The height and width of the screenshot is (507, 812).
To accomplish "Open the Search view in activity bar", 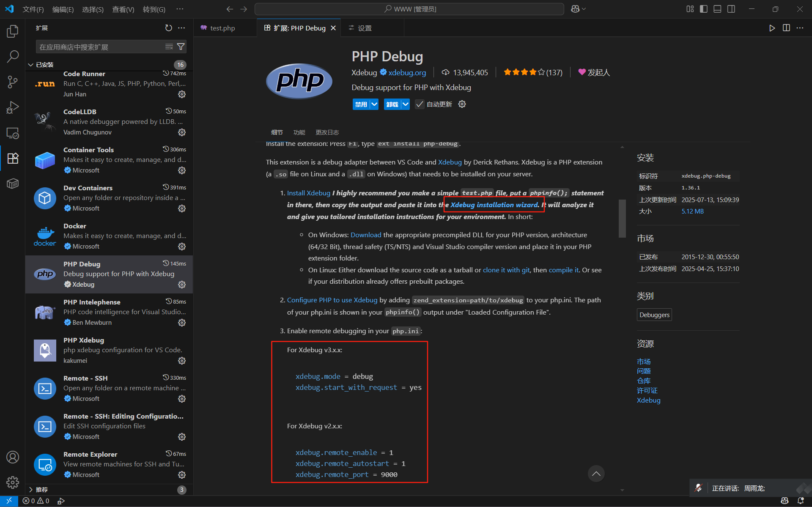I will 13,56.
